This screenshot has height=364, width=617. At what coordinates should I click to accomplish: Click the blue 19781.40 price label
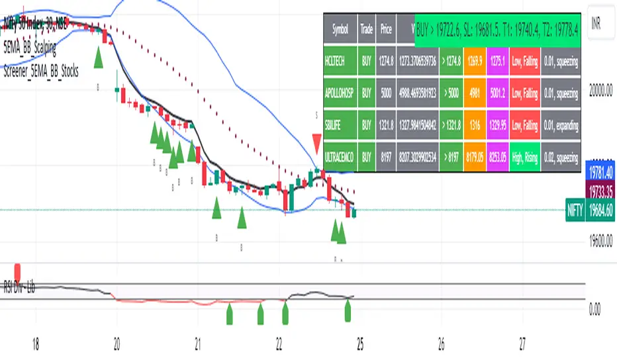600,171
